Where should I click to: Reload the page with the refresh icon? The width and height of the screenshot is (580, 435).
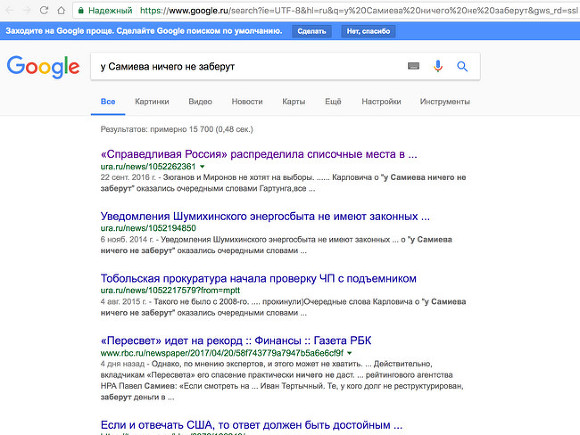click(x=44, y=10)
